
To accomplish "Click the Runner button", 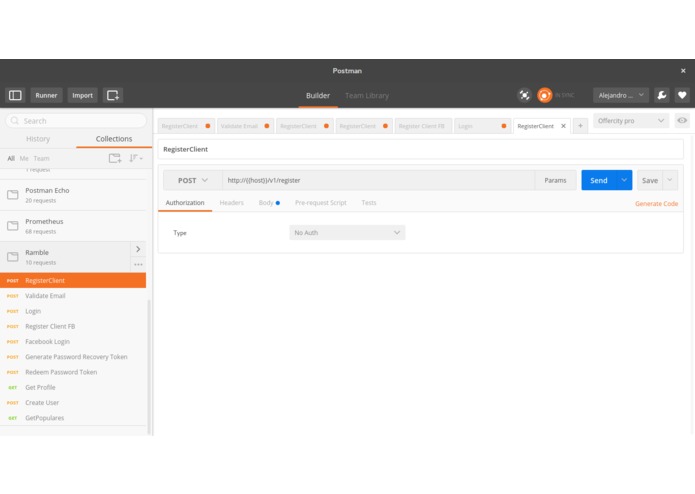I will point(46,95).
